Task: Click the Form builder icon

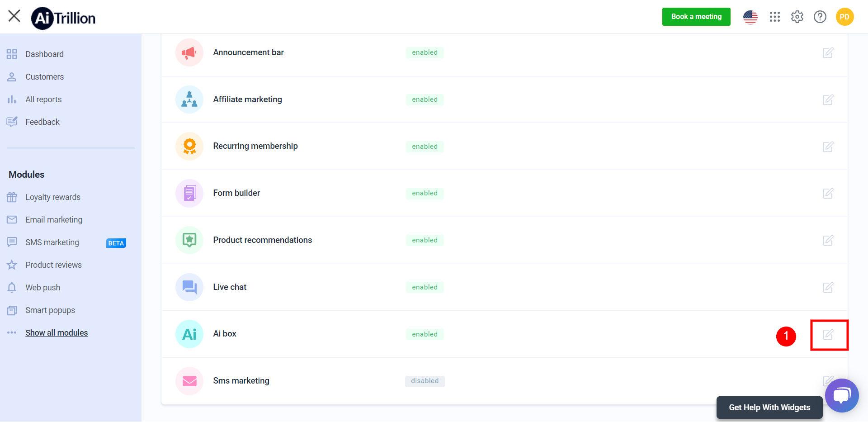Action: pos(189,193)
